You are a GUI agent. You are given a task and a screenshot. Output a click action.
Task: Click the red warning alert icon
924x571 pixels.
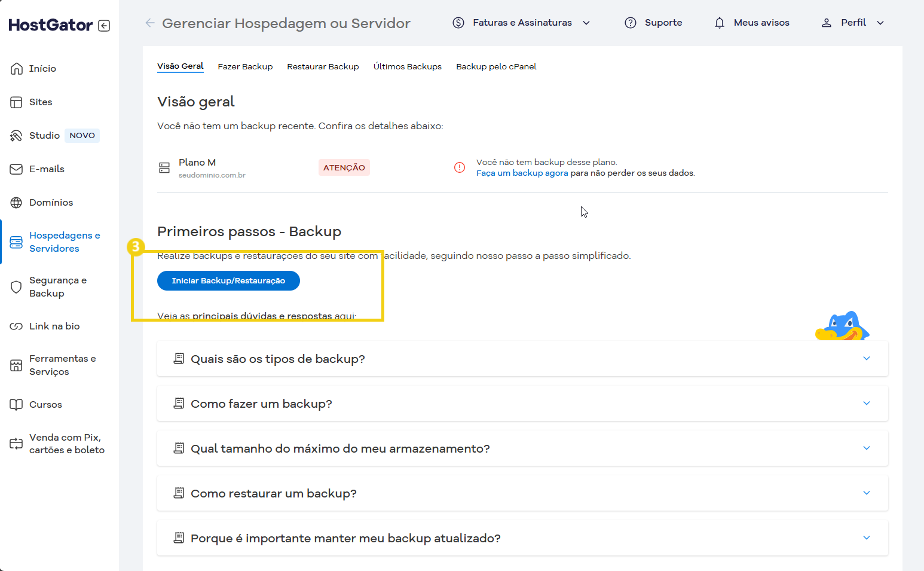pos(460,167)
